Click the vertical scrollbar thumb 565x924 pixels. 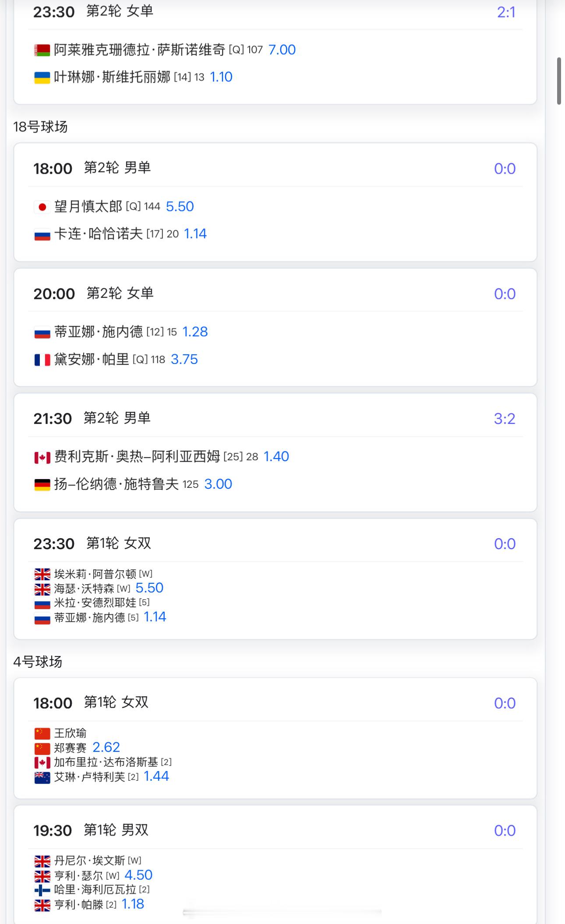pyautogui.click(x=559, y=81)
